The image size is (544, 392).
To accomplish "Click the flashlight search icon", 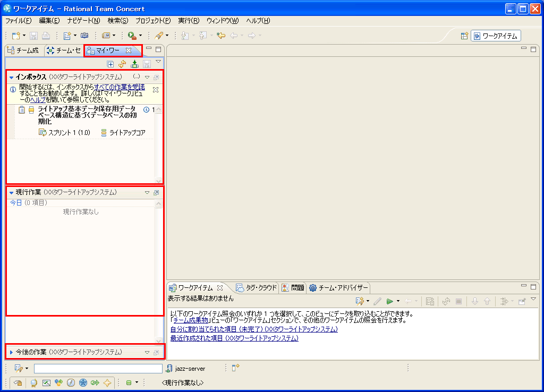I will (159, 36).
